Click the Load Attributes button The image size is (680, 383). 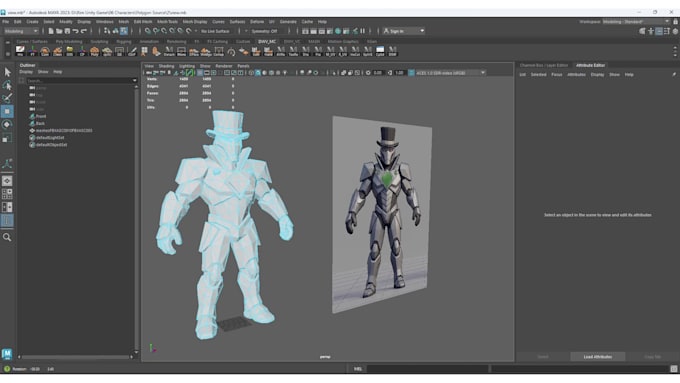click(598, 357)
